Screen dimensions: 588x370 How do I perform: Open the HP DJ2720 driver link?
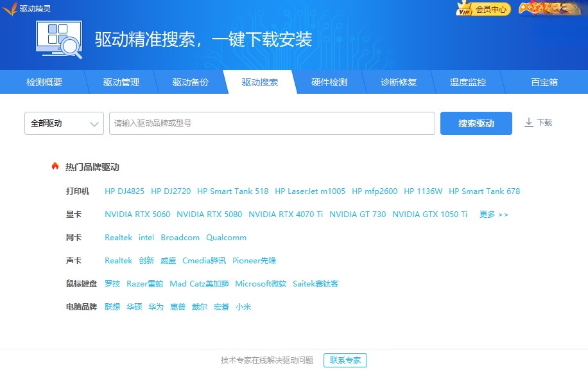[x=171, y=191]
